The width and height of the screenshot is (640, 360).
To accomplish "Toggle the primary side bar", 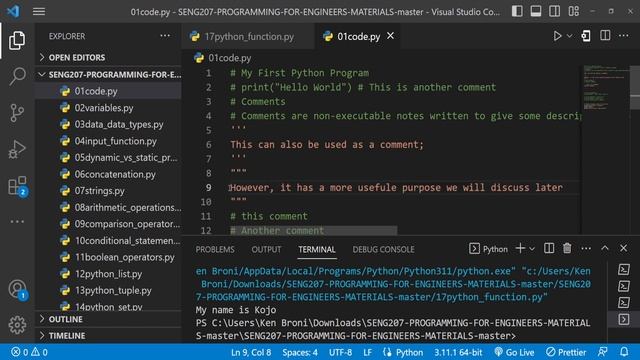I will coord(517,11).
